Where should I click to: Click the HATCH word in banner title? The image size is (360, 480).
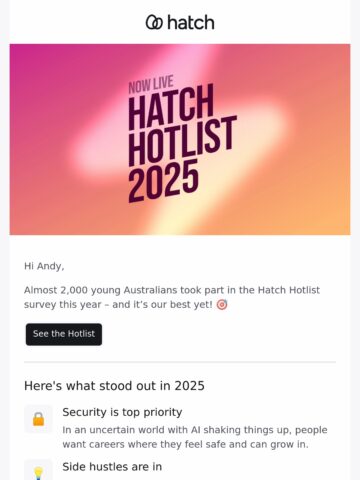click(171, 107)
